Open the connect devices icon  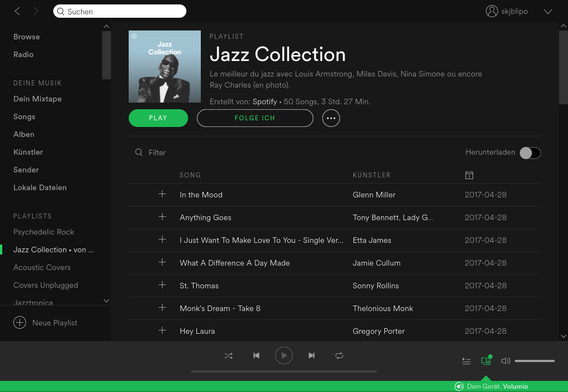[486, 361]
